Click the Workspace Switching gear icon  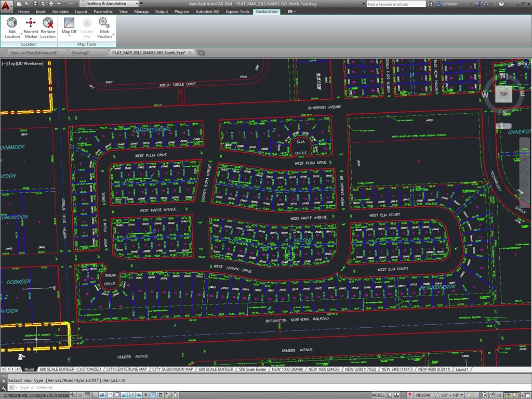point(485,395)
